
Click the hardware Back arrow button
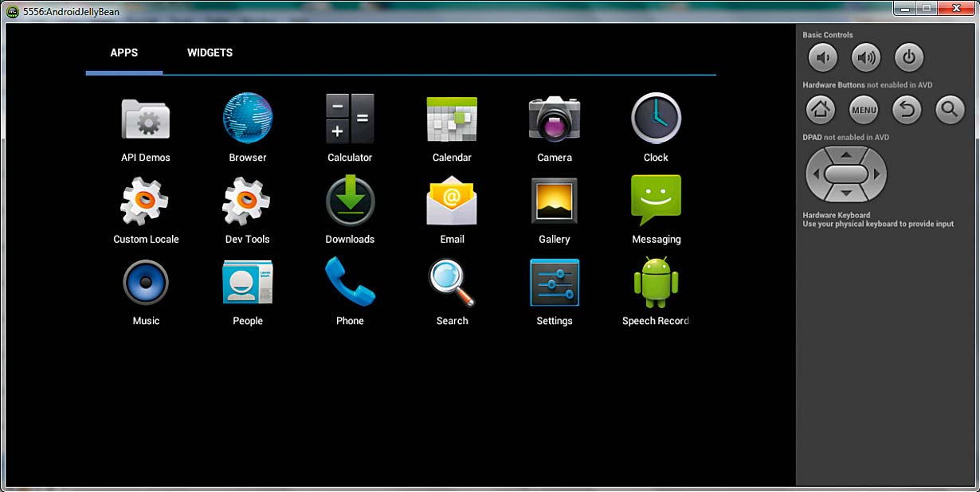click(x=907, y=110)
